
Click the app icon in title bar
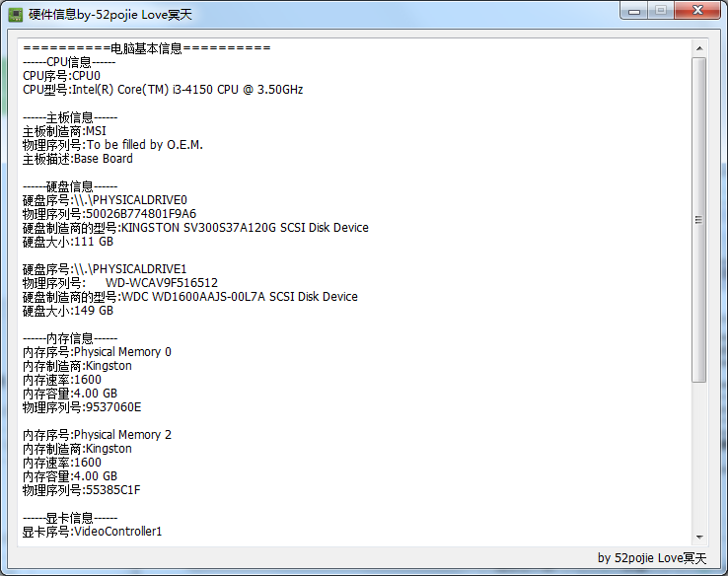[x=16, y=12]
